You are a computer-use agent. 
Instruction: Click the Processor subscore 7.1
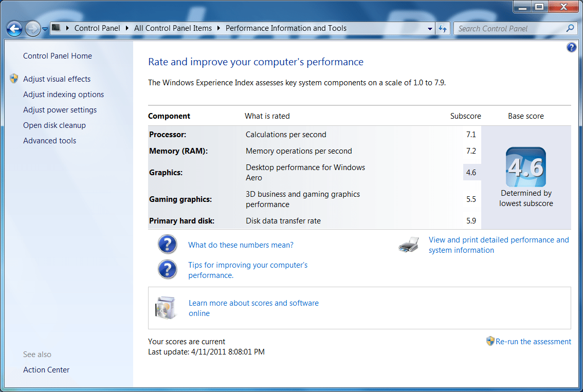[x=471, y=135]
